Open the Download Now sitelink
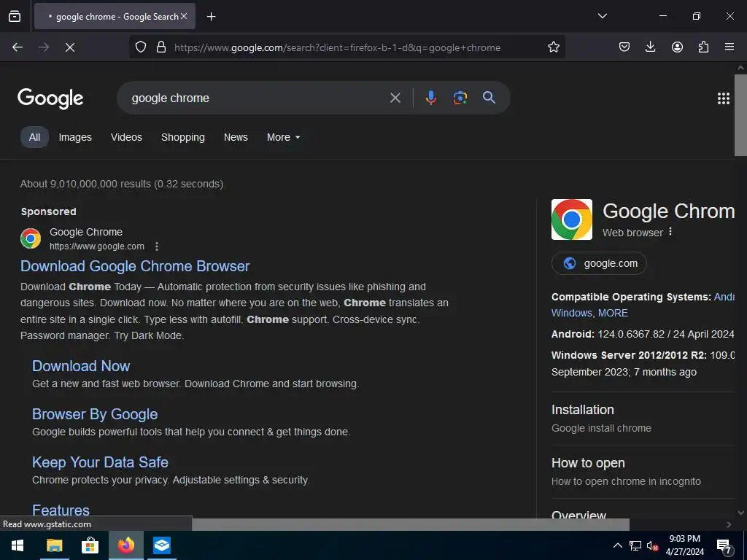The width and height of the screenshot is (747, 560). [x=81, y=366]
